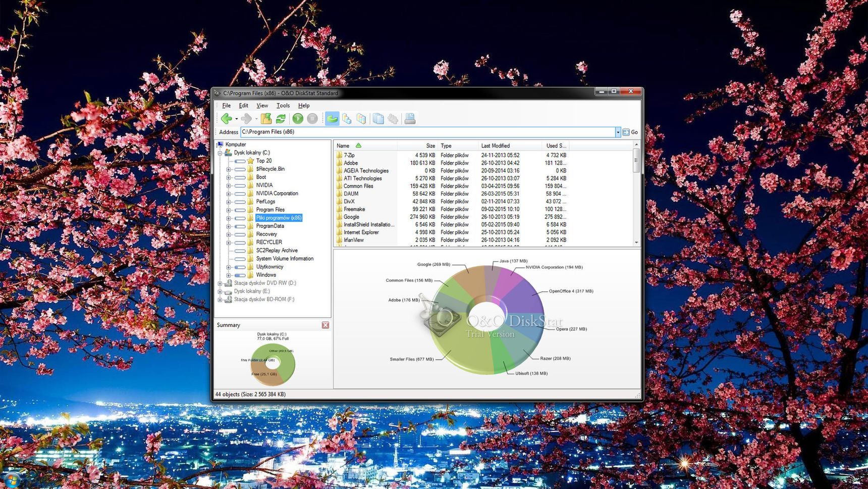Image resolution: width=868 pixels, height=489 pixels.
Task: Click the Komputer icon in tree
Action: (x=220, y=144)
